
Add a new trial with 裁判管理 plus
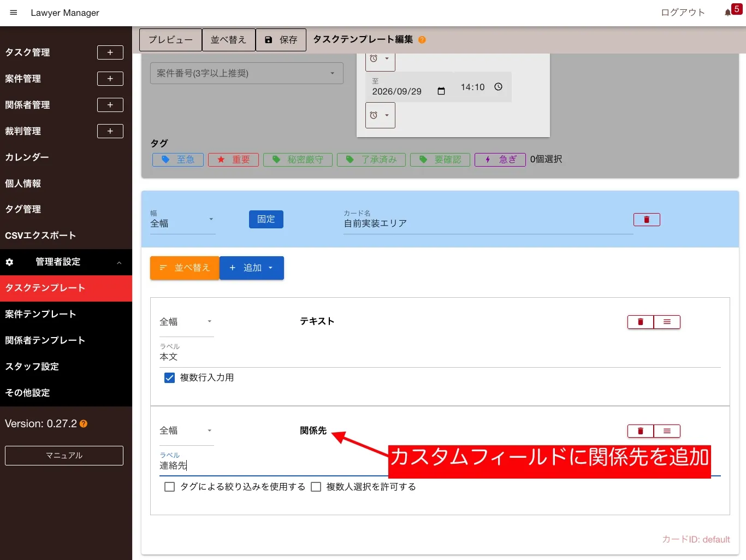pyautogui.click(x=110, y=131)
